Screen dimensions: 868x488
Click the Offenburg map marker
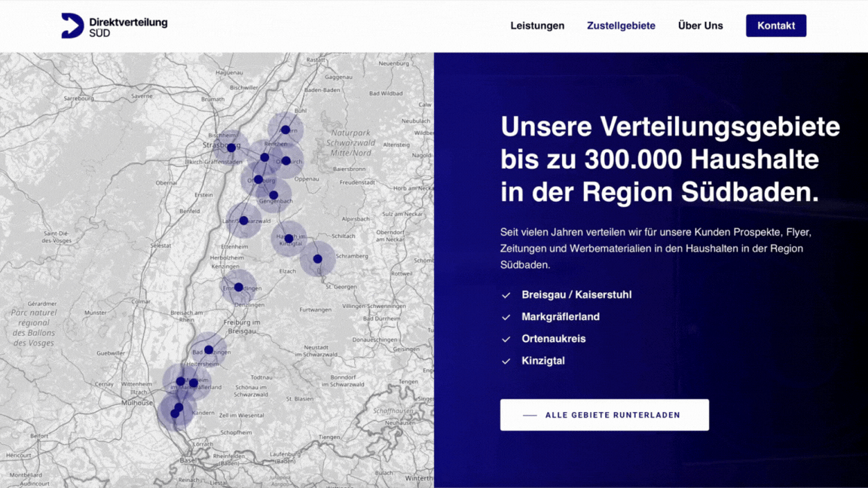tap(258, 179)
